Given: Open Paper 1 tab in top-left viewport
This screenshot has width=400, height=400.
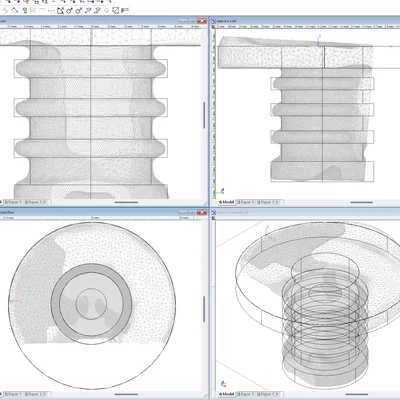Looking at the screenshot, I should (x=13, y=202).
